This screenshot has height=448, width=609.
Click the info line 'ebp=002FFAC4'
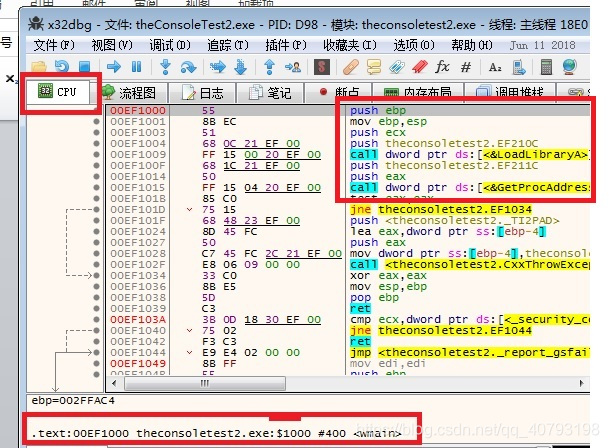(73, 400)
